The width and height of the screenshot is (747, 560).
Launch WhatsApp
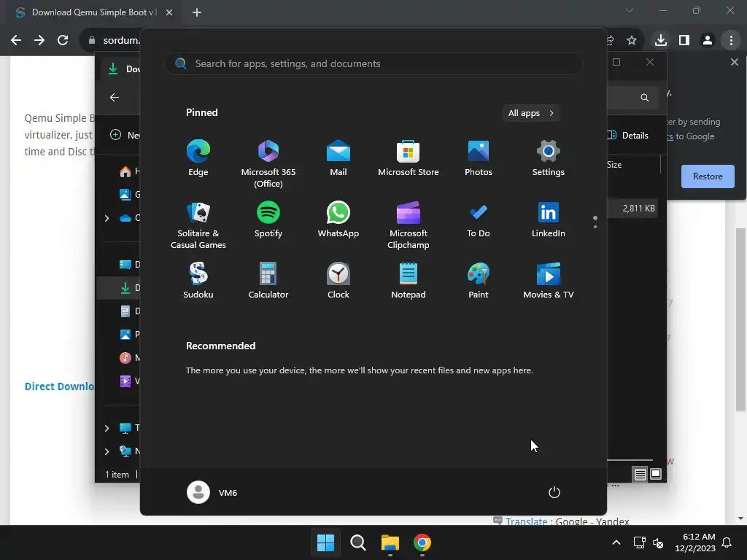click(x=338, y=219)
